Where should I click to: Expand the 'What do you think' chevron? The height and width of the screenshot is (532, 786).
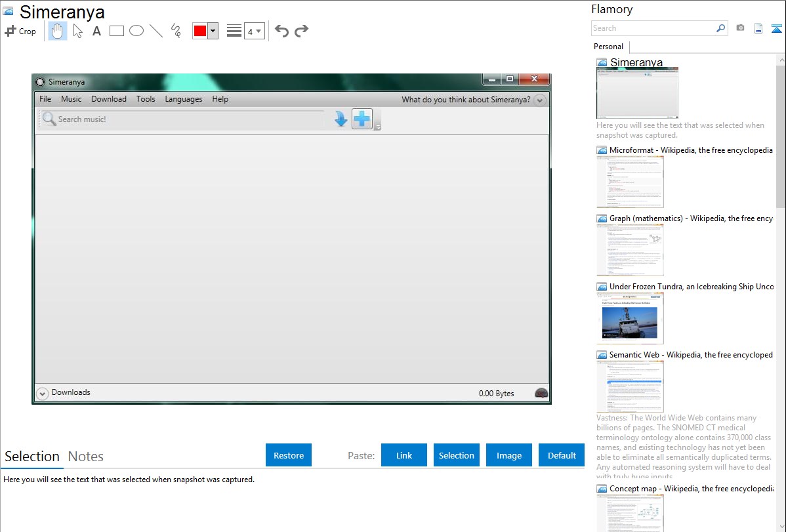coord(539,100)
